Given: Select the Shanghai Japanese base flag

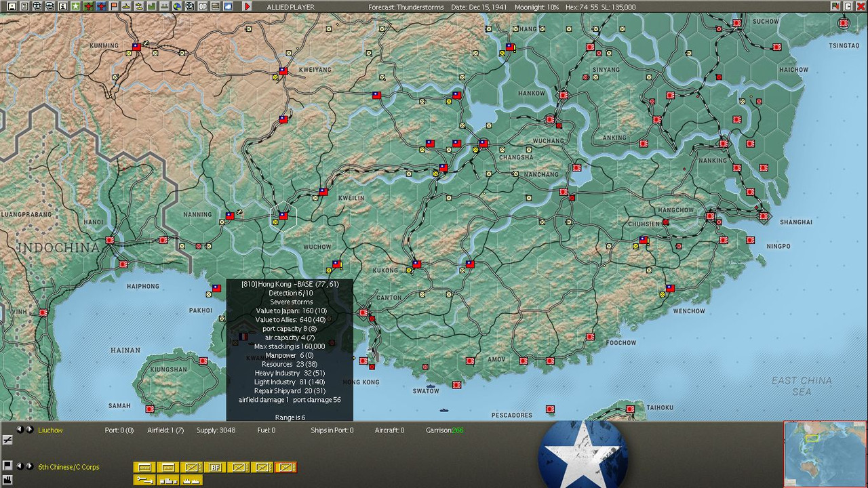Looking at the screenshot, I should pos(764,216).
